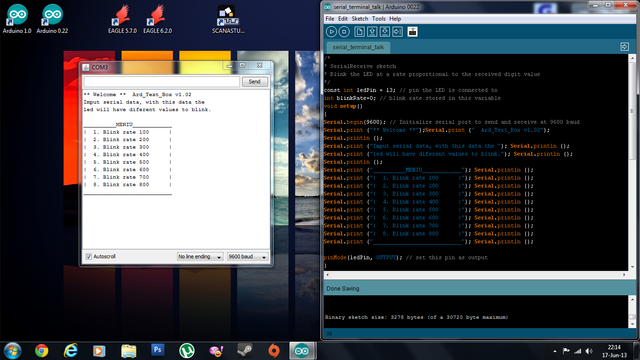Click the 'Done Saving.' status message
Image resolution: width=640 pixels, height=360 pixels.
coord(343,289)
